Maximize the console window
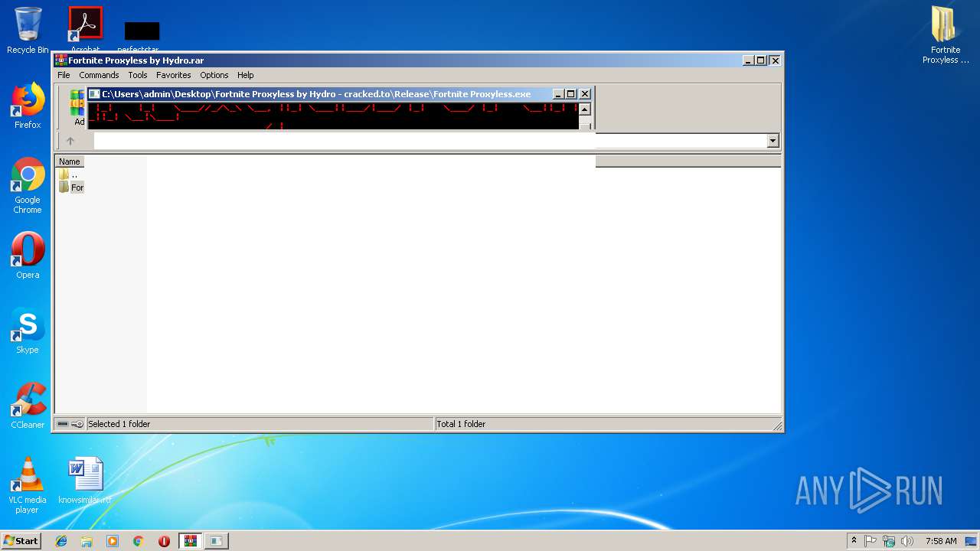 tap(571, 94)
